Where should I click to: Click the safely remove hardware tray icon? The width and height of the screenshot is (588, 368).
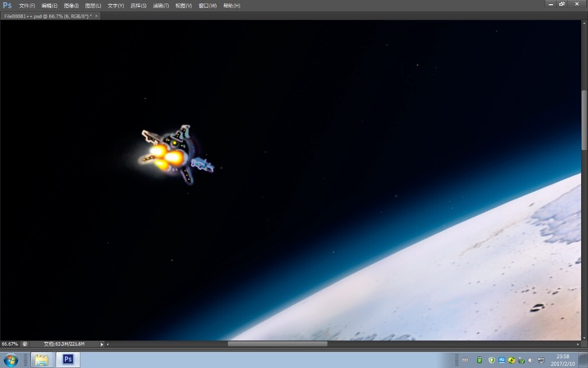(x=521, y=360)
